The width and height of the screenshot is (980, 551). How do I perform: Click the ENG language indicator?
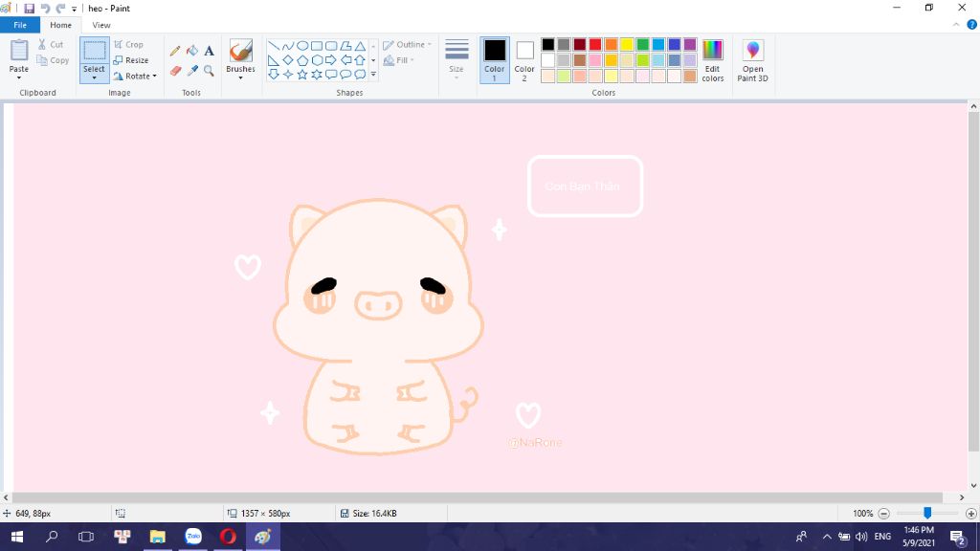(x=882, y=537)
